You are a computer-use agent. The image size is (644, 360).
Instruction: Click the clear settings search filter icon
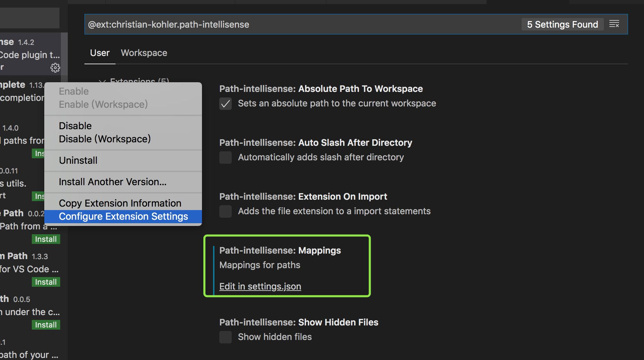614,24
